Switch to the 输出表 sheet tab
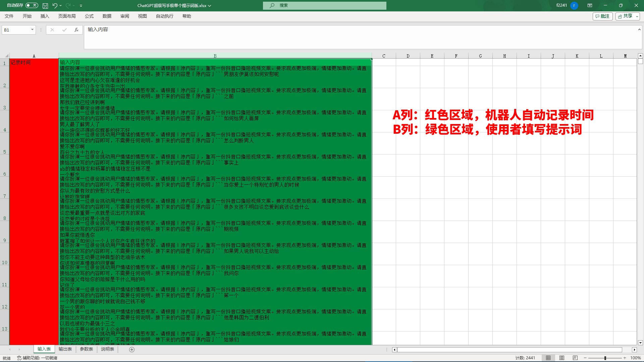 65,349
